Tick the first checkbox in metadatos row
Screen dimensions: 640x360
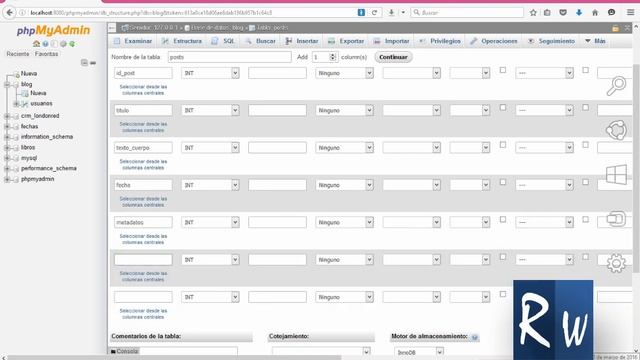point(503,220)
